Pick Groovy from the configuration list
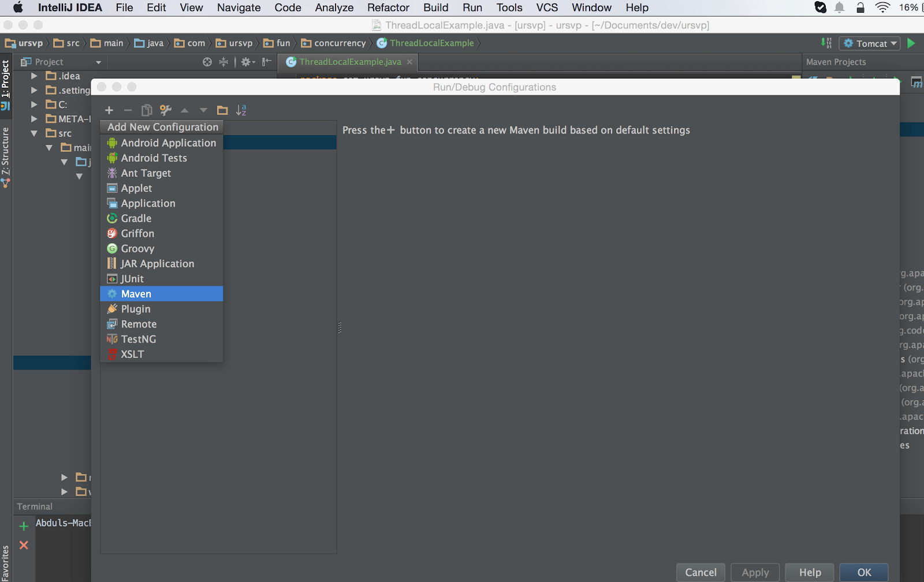This screenshot has width=924, height=582. tap(162, 248)
